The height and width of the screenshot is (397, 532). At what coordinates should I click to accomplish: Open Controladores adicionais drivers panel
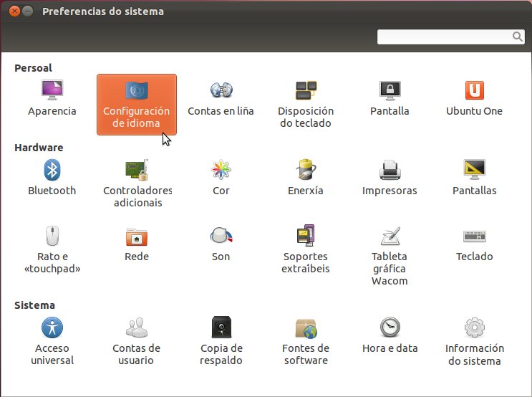point(137,183)
